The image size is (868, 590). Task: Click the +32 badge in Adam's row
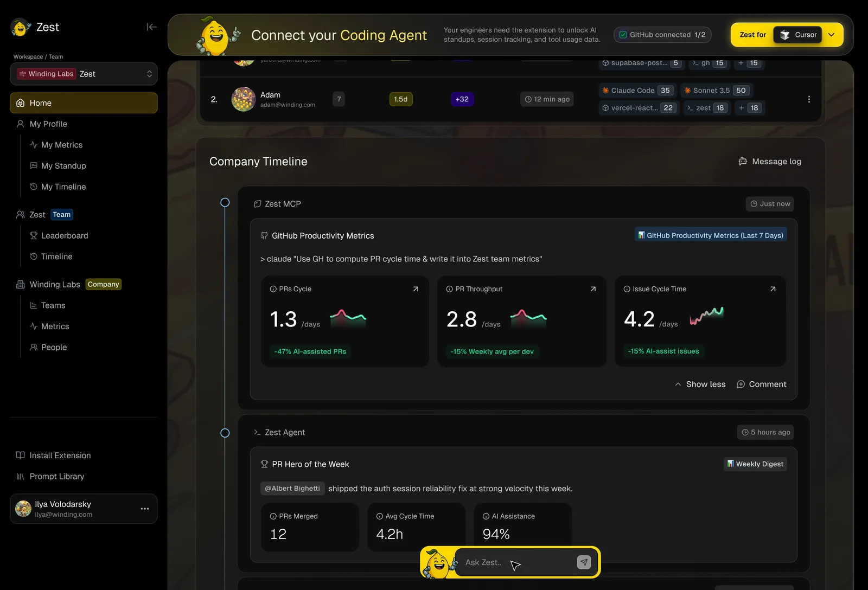click(x=462, y=99)
